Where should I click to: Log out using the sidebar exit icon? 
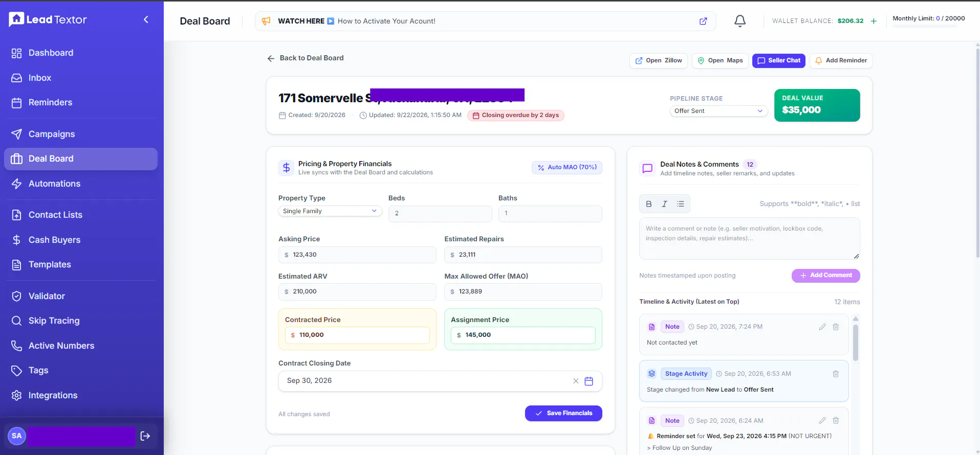coord(145,436)
